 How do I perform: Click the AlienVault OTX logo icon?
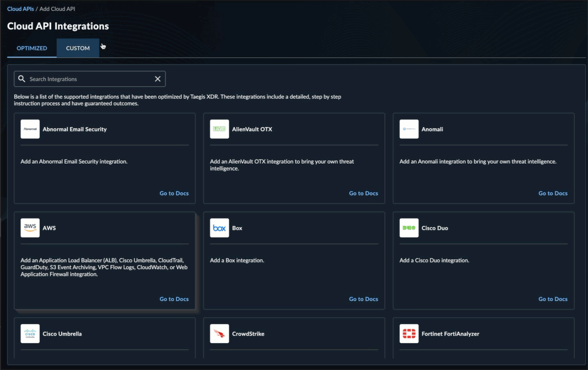pos(219,129)
